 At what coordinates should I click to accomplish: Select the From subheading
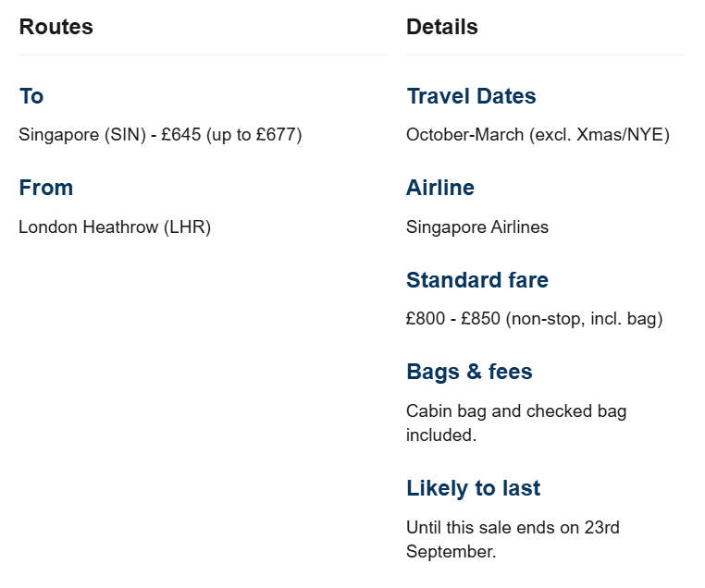[46, 188]
